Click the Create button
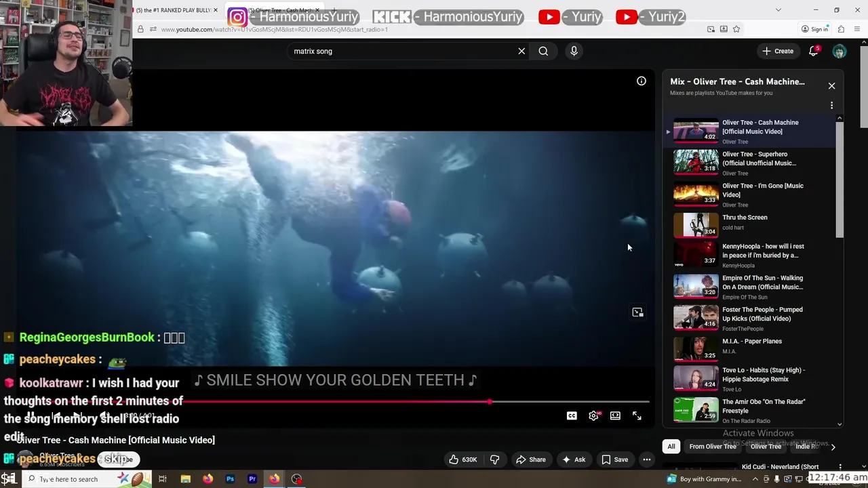 (x=777, y=51)
